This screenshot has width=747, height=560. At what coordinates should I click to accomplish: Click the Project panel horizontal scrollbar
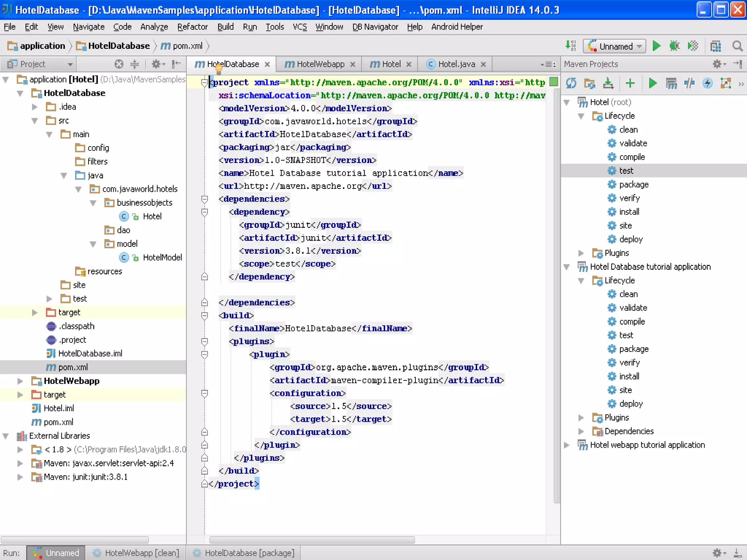(x=75, y=540)
